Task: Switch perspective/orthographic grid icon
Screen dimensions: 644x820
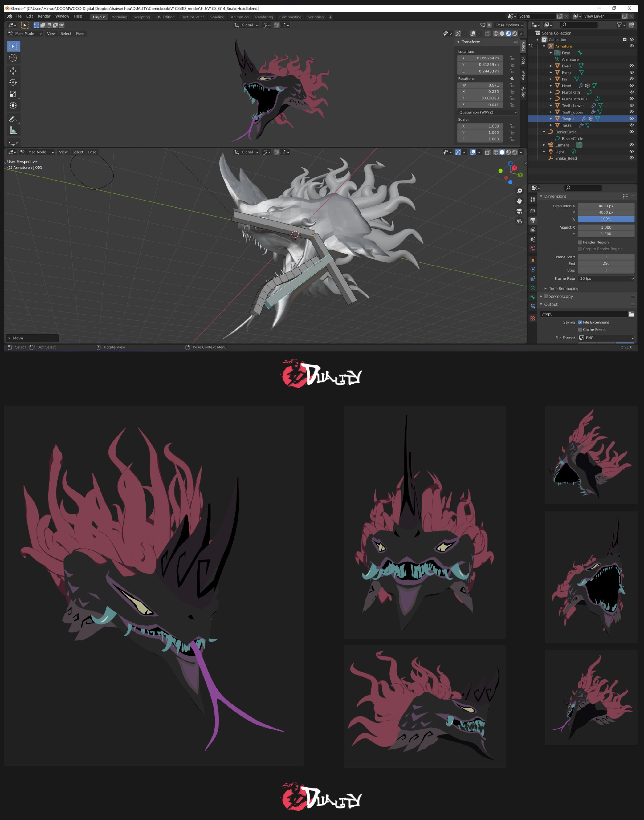Action: pos(519,221)
